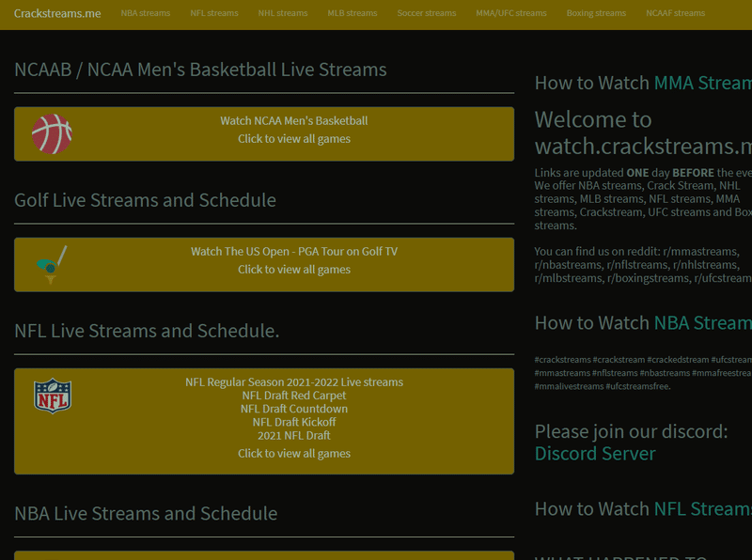The width and height of the screenshot is (752, 560).
Task: Open the MMA/UFC streams menu item
Action: pos(511,13)
